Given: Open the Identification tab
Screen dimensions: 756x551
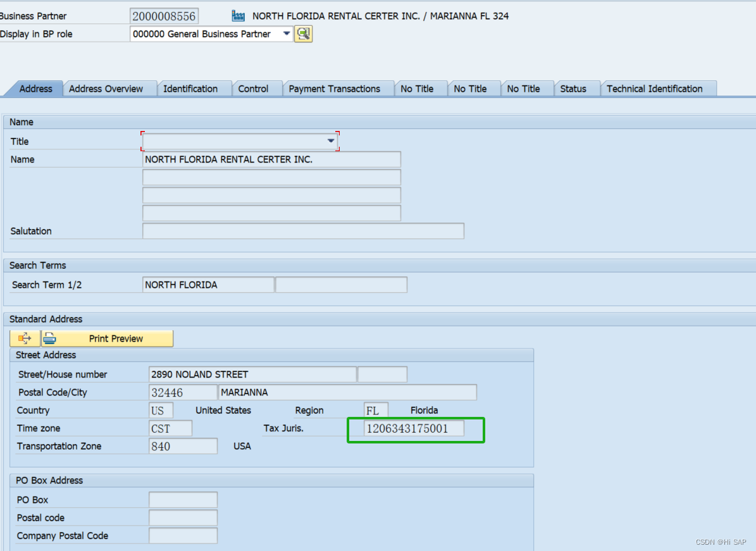Looking at the screenshot, I should point(190,89).
